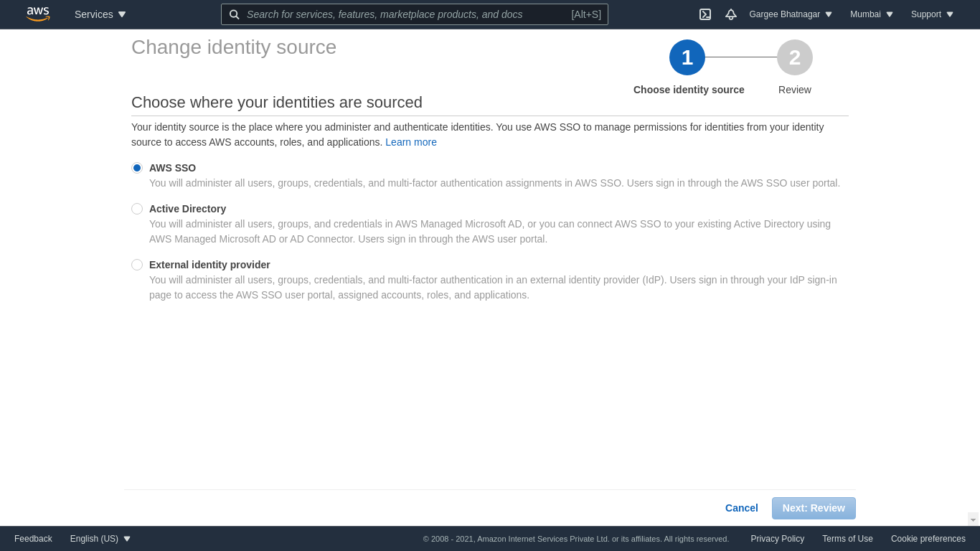Click the scroll-down arrow at bottom right

click(x=973, y=519)
